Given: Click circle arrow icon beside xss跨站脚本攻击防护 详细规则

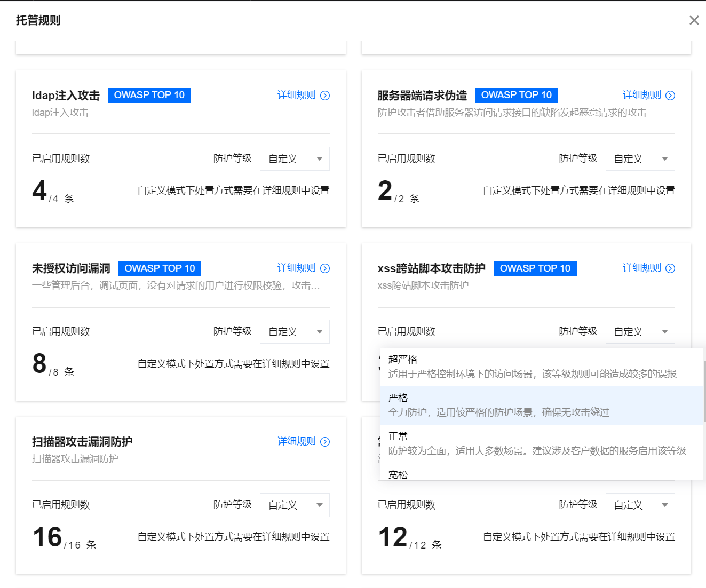Looking at the screenshot, I should point(671,268).
